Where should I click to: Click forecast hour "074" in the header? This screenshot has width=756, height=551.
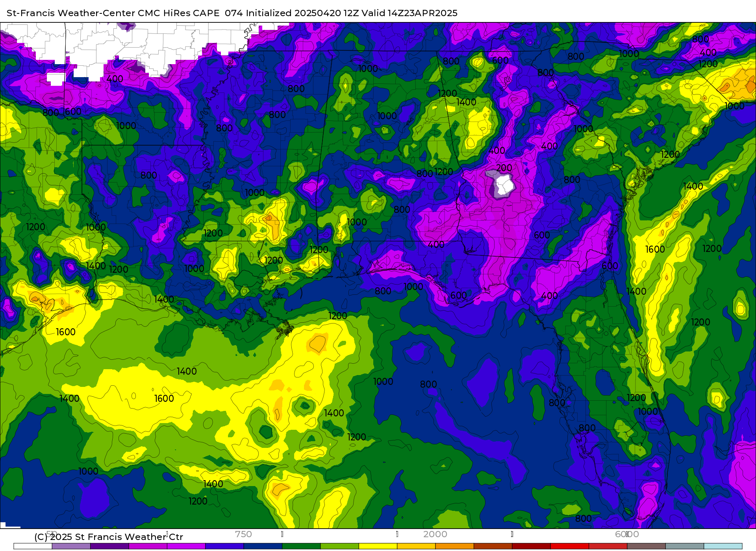click(x=234, y=13)
